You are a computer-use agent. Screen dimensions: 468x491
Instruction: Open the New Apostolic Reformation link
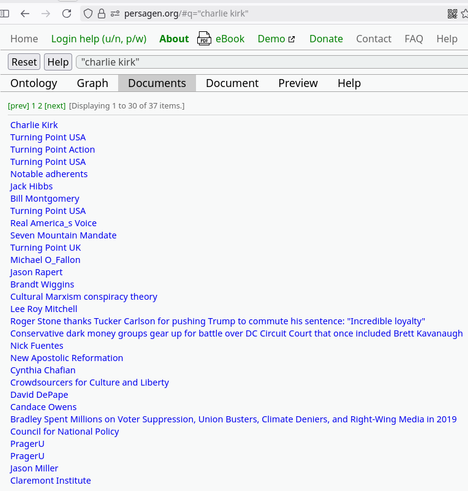point(67,358)
